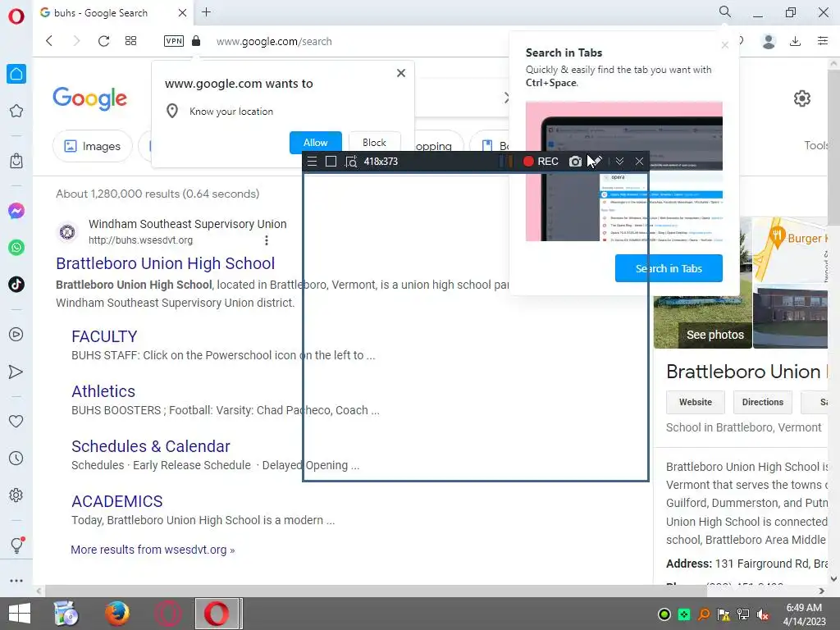Close the location permission popup
The height and width of the screenshot is (630, 840).
401,73
